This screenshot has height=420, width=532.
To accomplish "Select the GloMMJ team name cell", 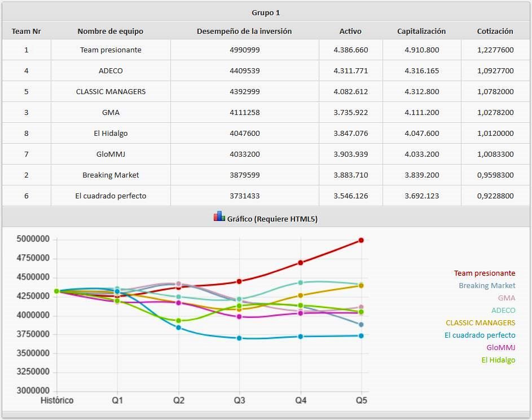I will tap(111, 154).
